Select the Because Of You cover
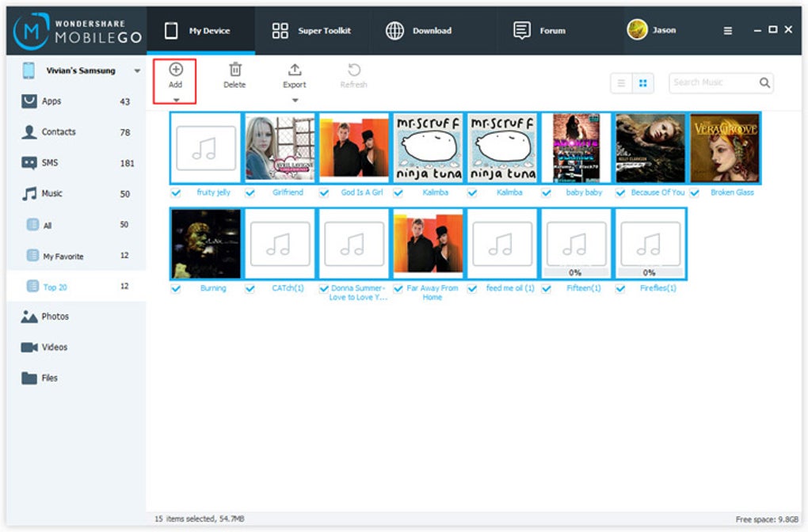 tap(650, 148)
